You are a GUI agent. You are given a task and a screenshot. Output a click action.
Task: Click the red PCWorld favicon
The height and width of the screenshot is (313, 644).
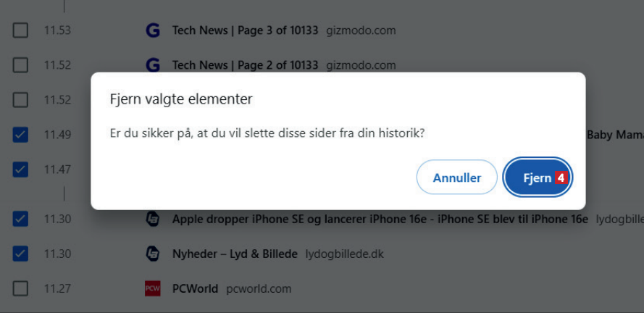[x=152, y=288]
